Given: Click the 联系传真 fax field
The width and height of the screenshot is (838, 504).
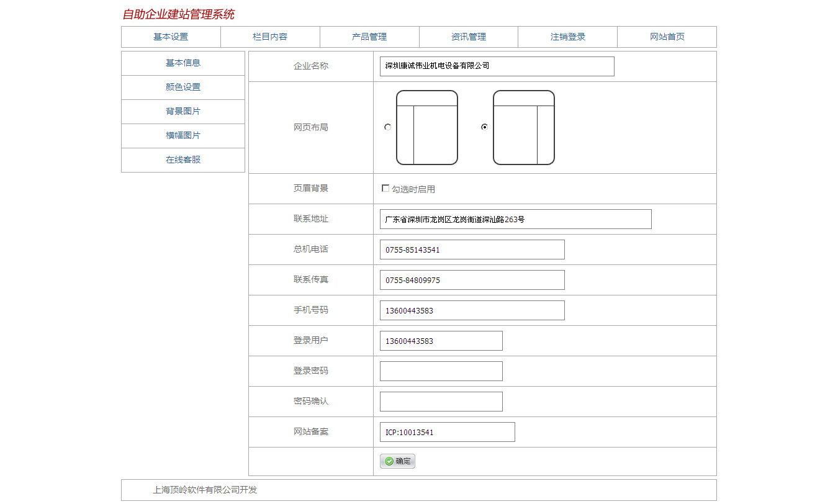Looking at the screenshot, I should (472, 280).
